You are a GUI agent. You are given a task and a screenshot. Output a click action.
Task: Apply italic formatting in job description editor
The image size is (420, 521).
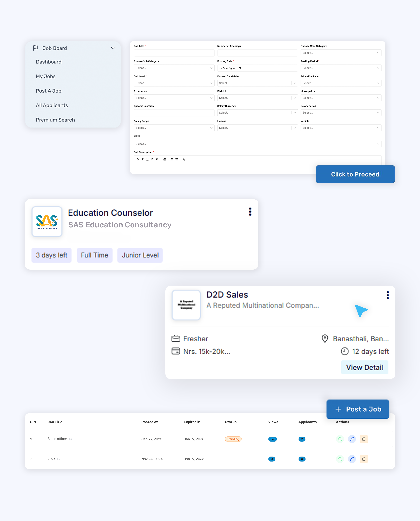[142, 159]
